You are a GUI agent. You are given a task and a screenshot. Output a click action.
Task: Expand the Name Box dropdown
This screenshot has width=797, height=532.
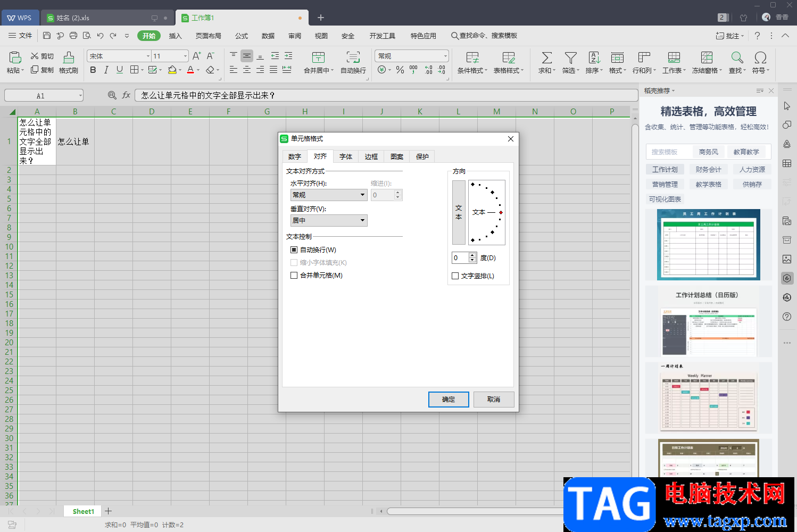coord(80,96)
